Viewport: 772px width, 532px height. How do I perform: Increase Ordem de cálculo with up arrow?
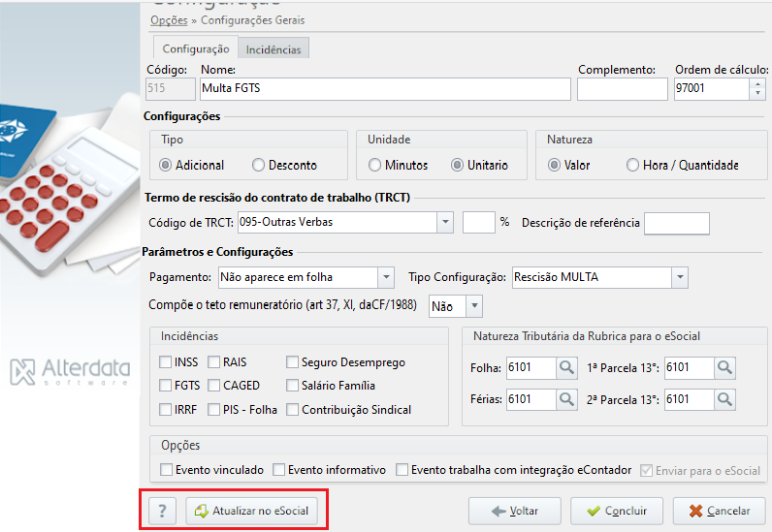[757, 83]
